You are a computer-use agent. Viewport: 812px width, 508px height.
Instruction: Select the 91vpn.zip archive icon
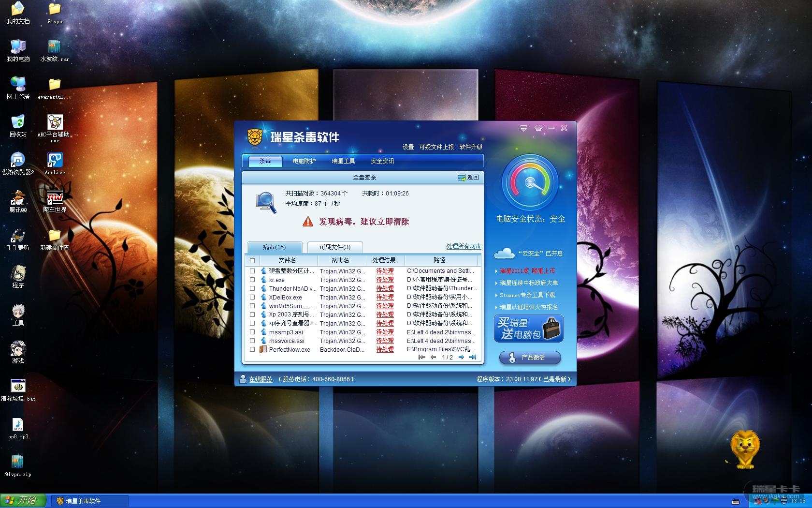pyautogui.click(x=18, y=465)
